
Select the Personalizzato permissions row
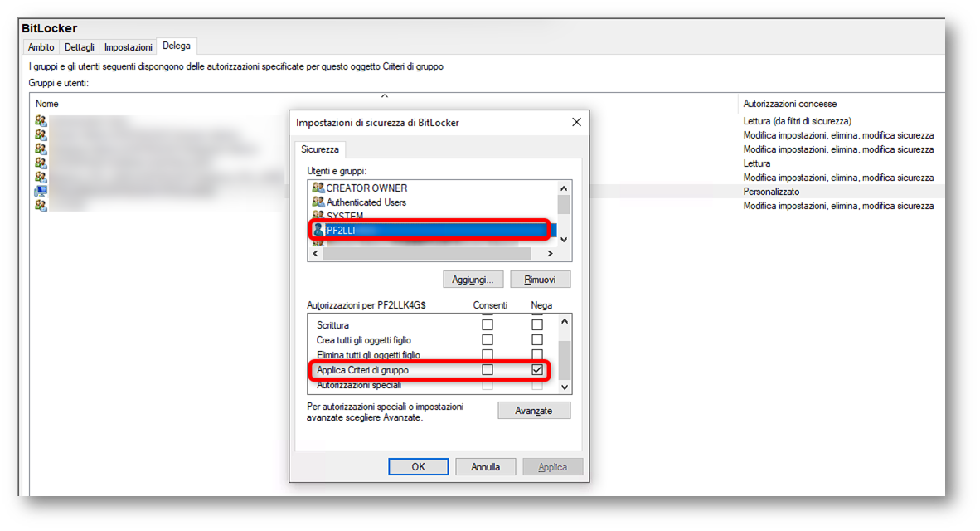[488, 192]
